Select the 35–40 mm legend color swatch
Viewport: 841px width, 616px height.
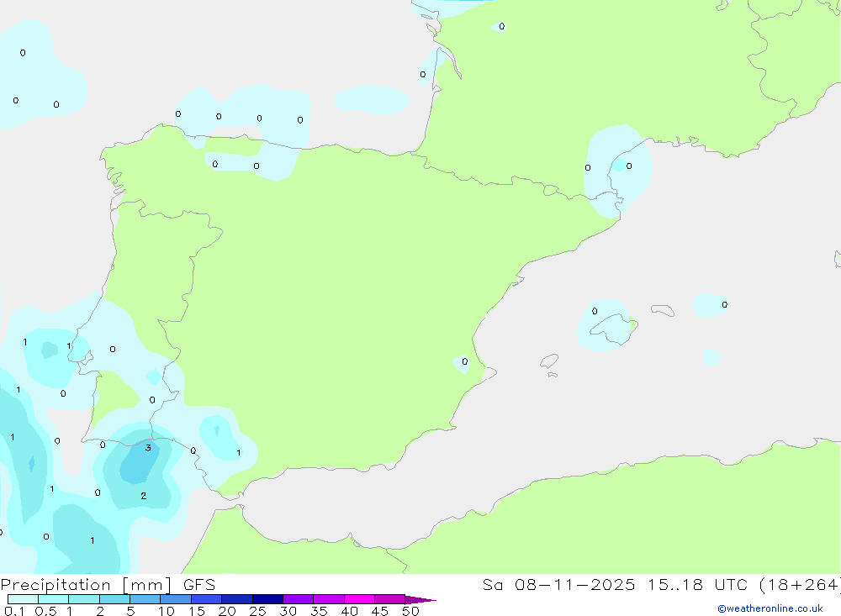click(329, 599)
